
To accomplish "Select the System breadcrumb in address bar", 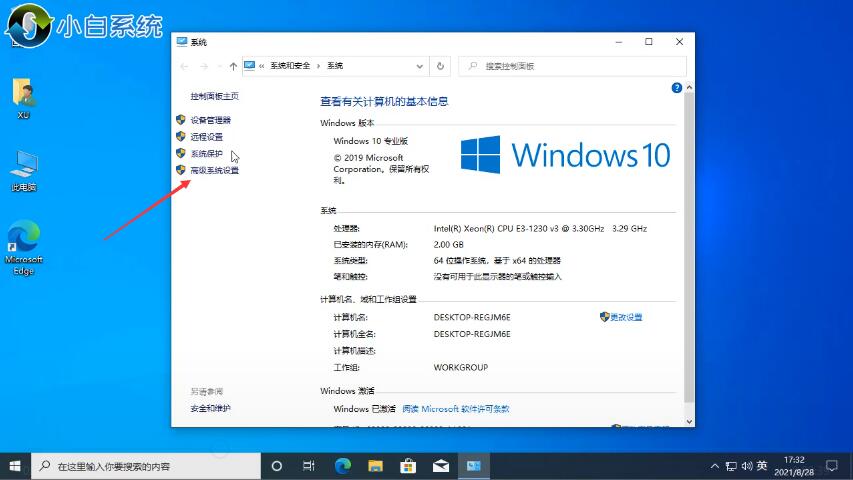I will [x=335, y=66].
